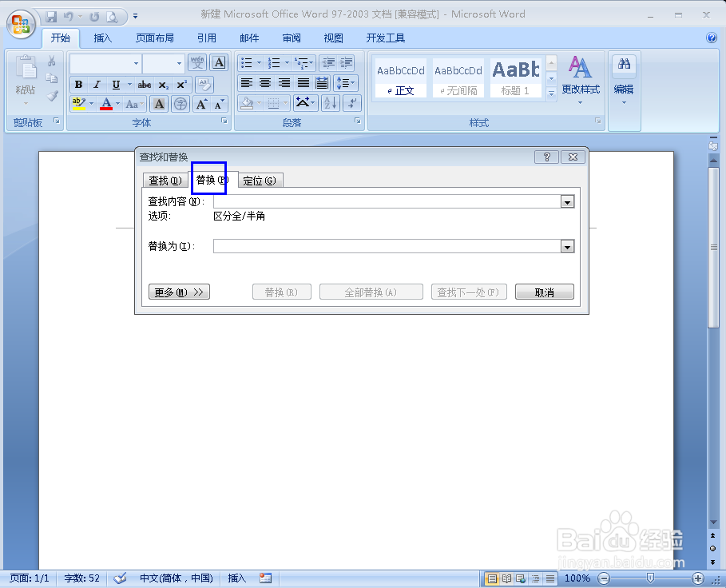Viewport: 726px width, 588px height.
Task: Click the Decrease Indent icon
Action: tap(329, 63)
